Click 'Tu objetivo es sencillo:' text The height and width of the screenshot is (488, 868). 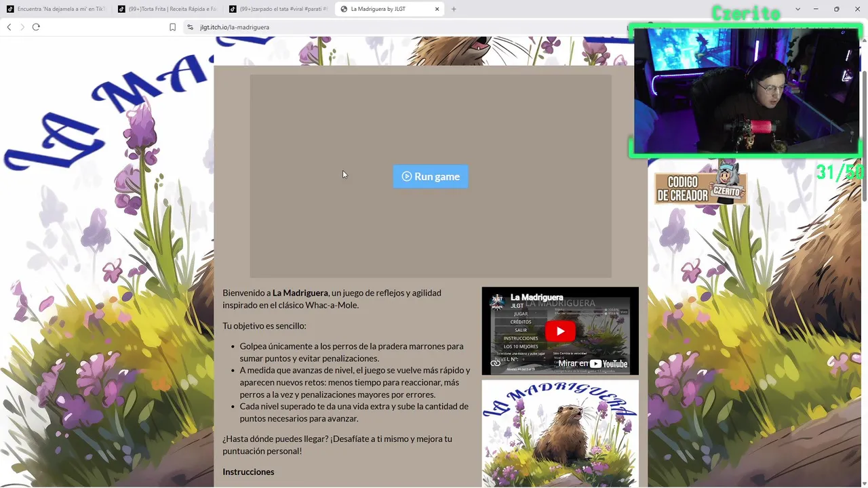pos(264,326)
